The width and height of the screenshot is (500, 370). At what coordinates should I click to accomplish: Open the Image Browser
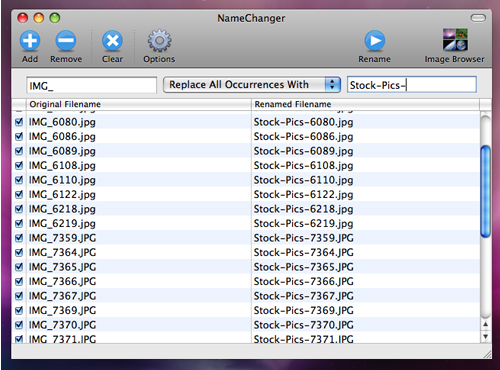(x=455, y=40)
